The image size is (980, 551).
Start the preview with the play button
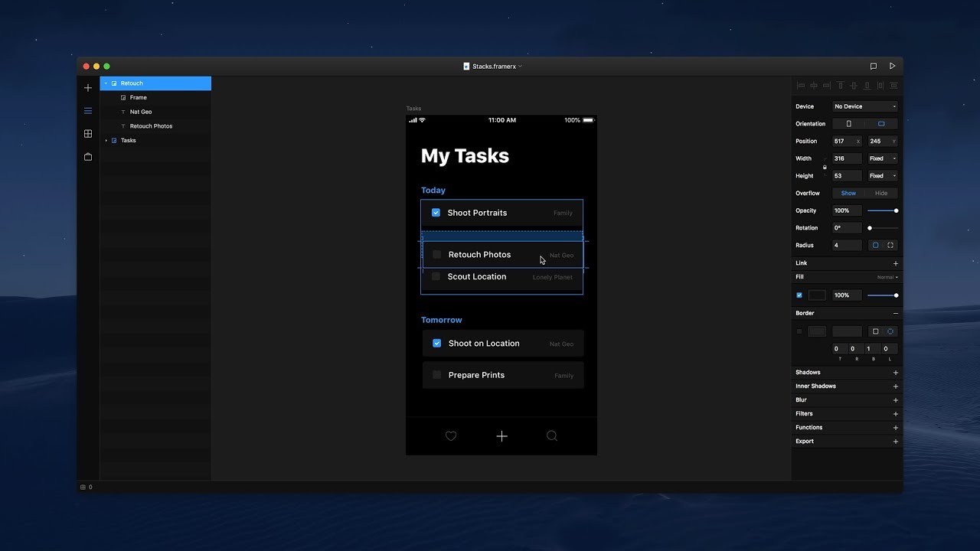tap(892, 67)
